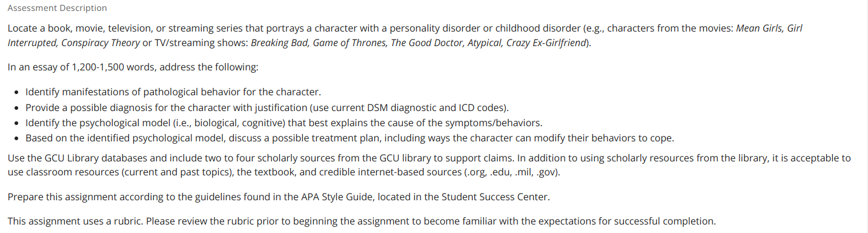
Task: Click the italic Mean Girls movie title
Action: [759, 29]
